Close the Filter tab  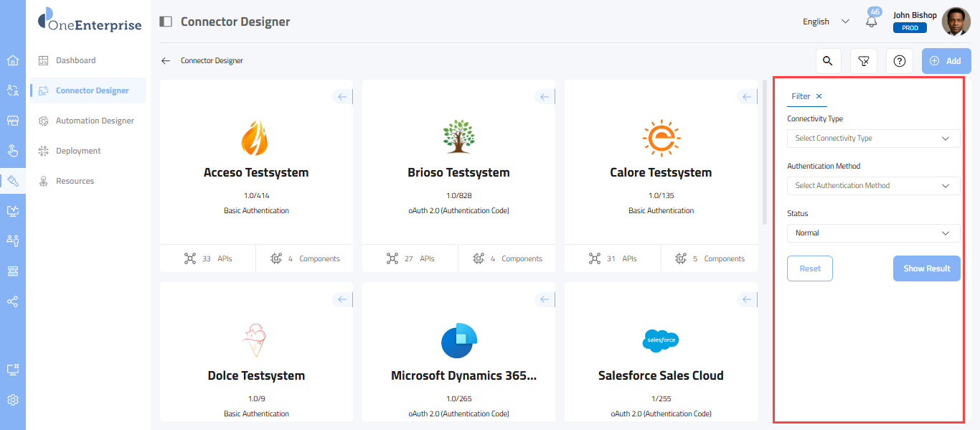click(x=819, y=96)
